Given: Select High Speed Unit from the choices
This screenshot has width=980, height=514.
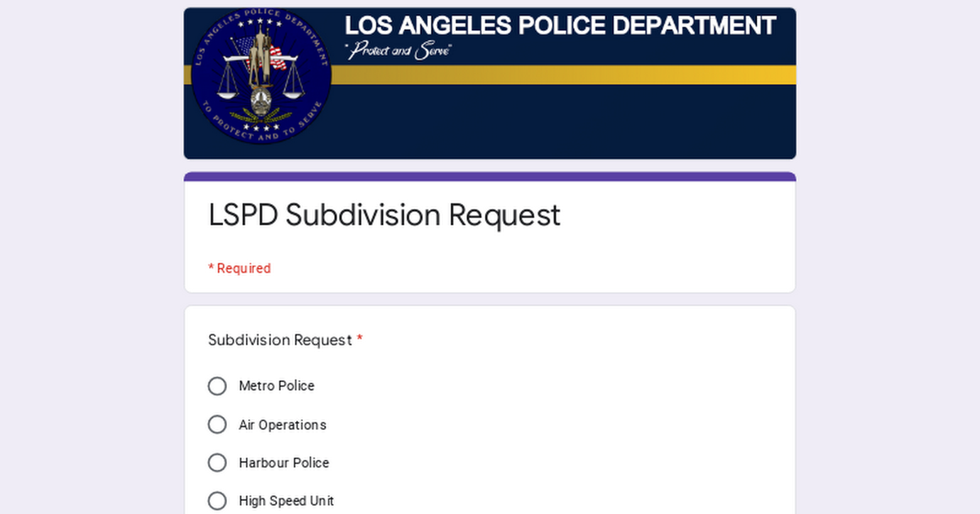Looking at the screenshot, I should pos(217,500).
